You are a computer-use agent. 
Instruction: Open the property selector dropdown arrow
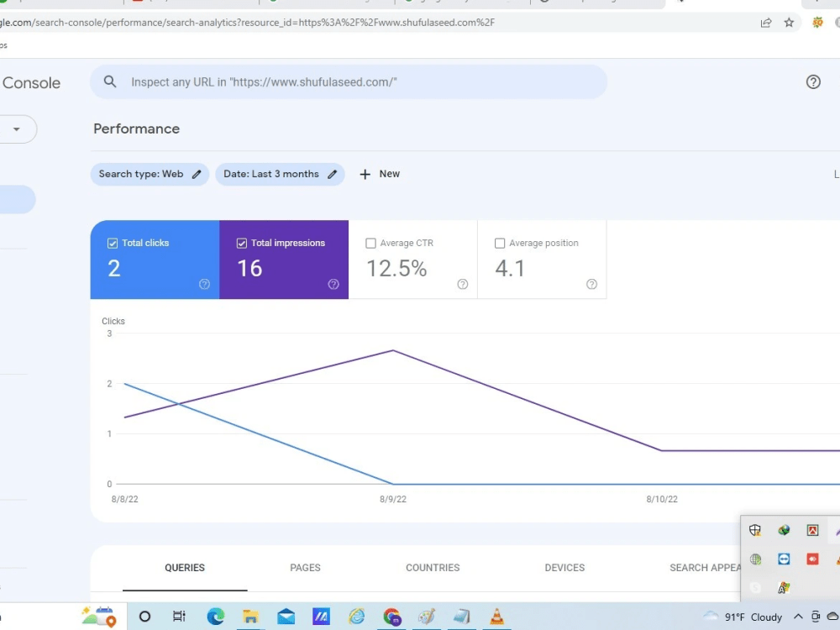(x=17, y=129)
